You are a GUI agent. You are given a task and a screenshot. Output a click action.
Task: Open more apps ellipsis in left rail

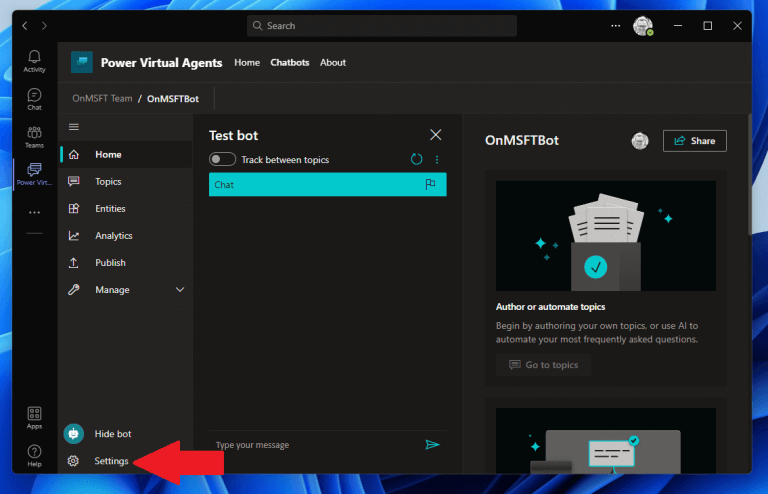click(x=34, y=212)
